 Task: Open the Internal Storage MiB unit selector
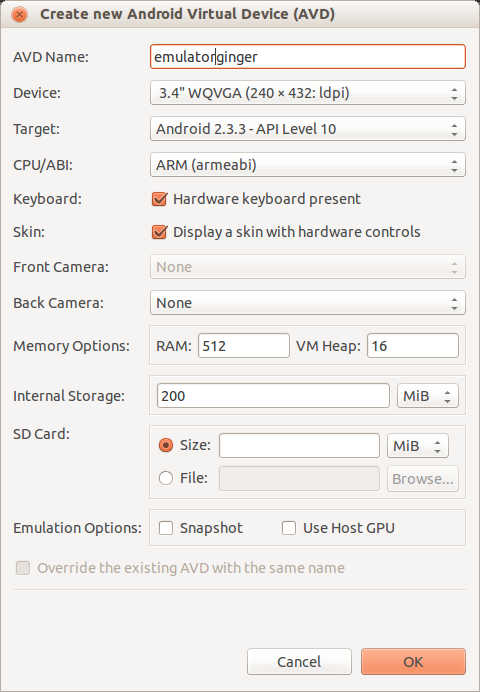coord(428,396)
